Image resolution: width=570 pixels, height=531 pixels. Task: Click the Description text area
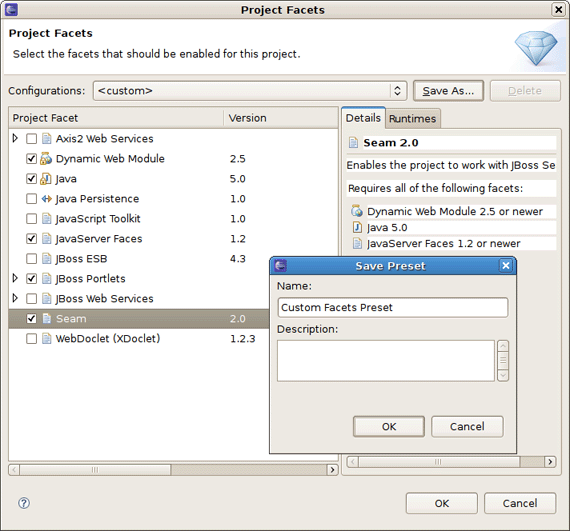(386, 361)
